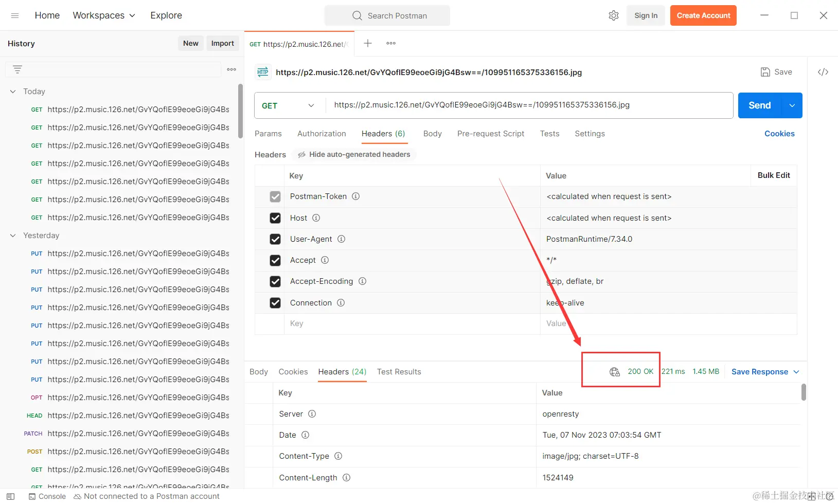Add a new request tab with plus
This screenshot has width=838, height=504.
click(368, 43)
